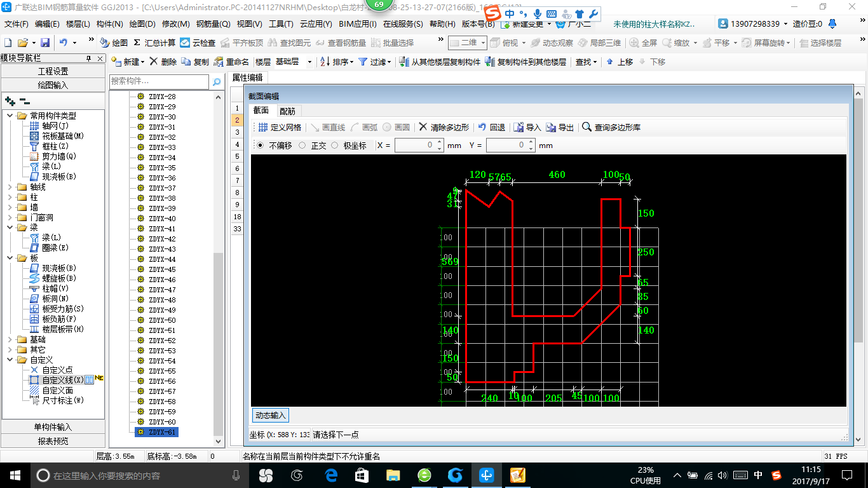Viewport: 868px width, 488px height.
Task: Open the 新建 dropdown arrow
Action: click(142, 62)
